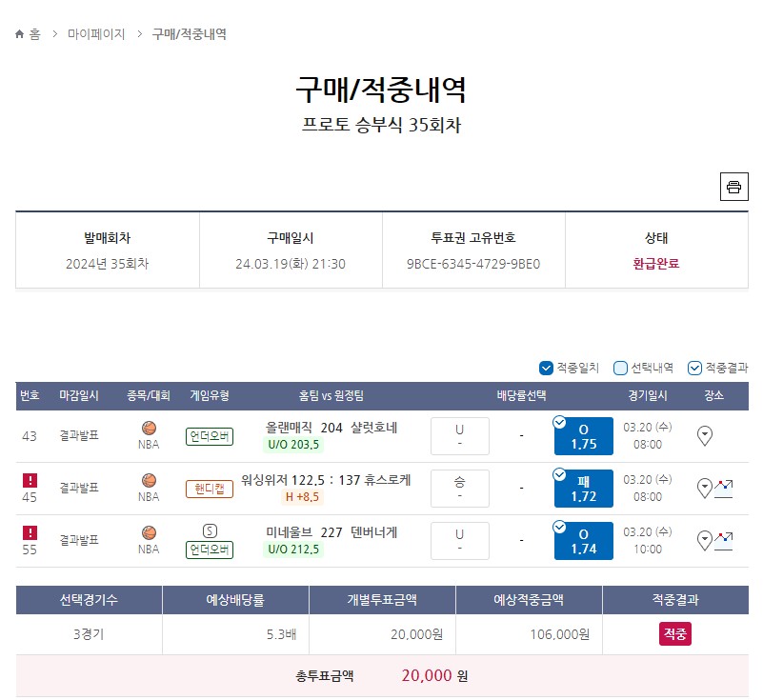Open 구매/적중내역 breadcrumb link
The height and width of the screenshot is (700, 763).
point(190,34)
